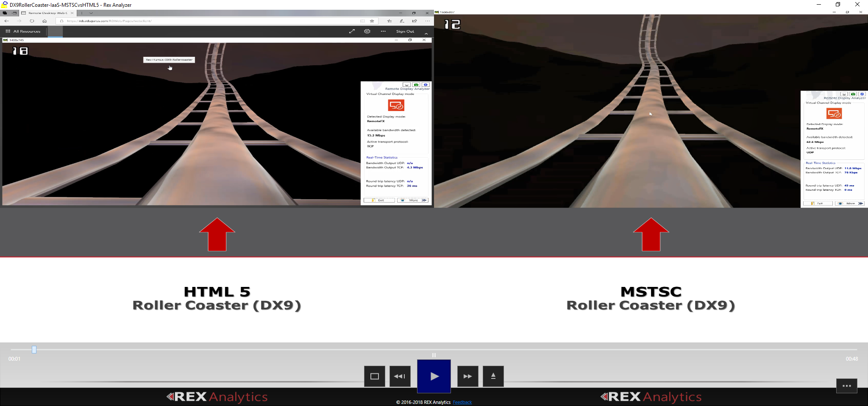Viewport: 868px width, 406px height.
Task: Click Exit in the left Remote Display Analyzer
Action: click(x=379, y=200)
